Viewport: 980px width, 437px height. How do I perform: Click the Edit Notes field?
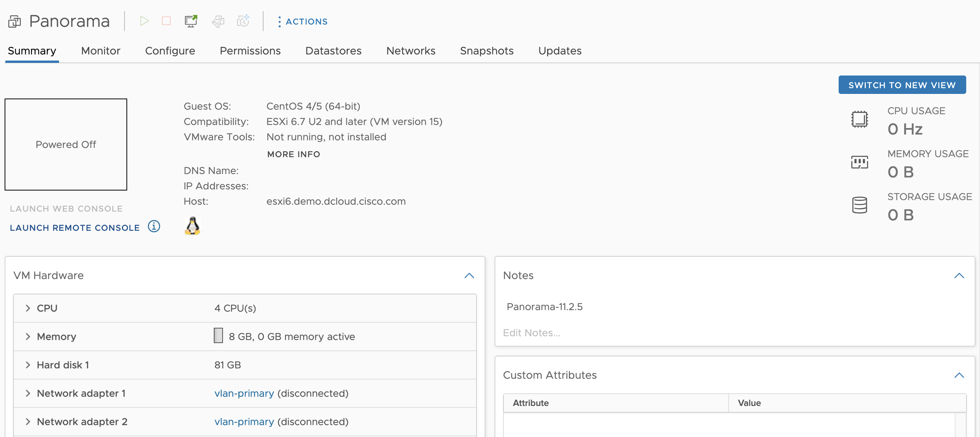tap(531, 333)
